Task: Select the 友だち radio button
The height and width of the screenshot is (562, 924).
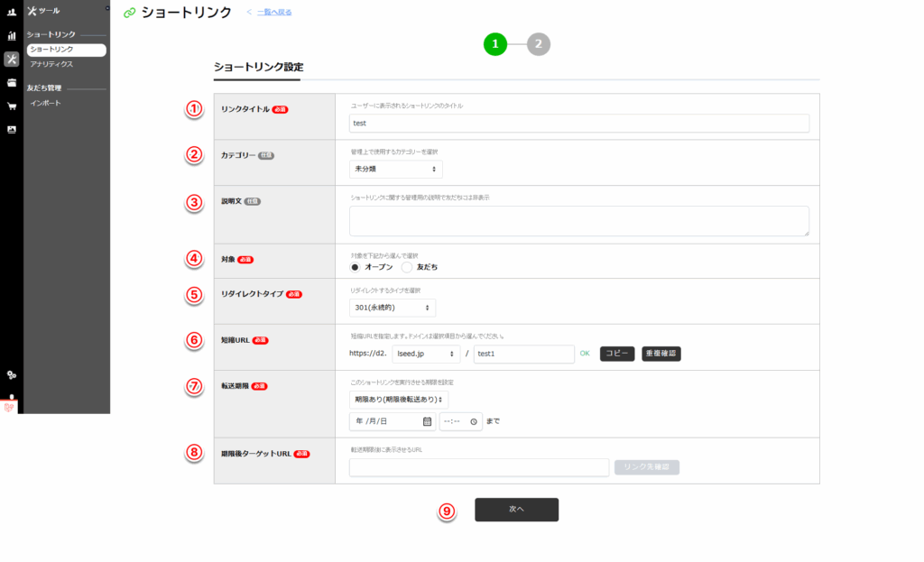Action: pos(407,268)
